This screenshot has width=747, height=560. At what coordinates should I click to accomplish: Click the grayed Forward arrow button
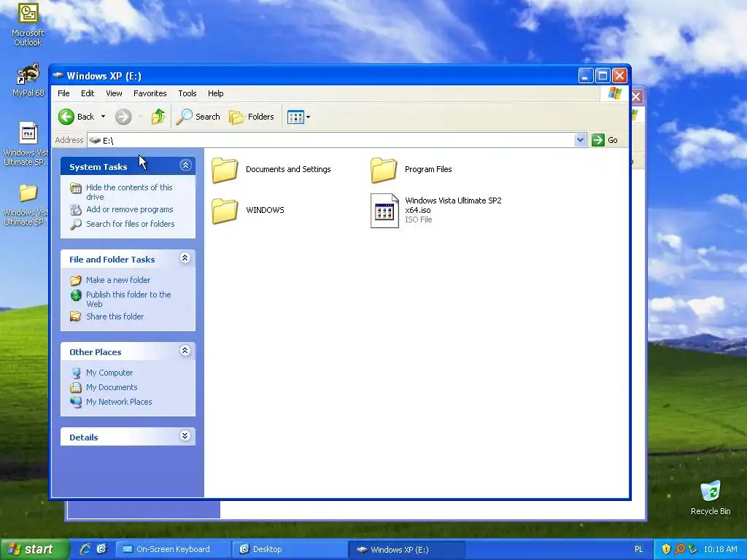tap(123, 117)
